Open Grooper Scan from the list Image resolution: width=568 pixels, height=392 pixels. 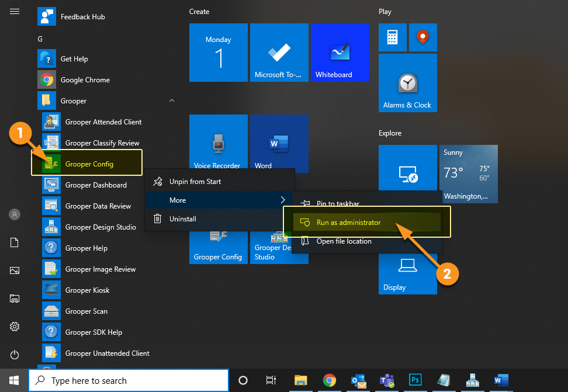pyautogui.click(x=86, y=311)
